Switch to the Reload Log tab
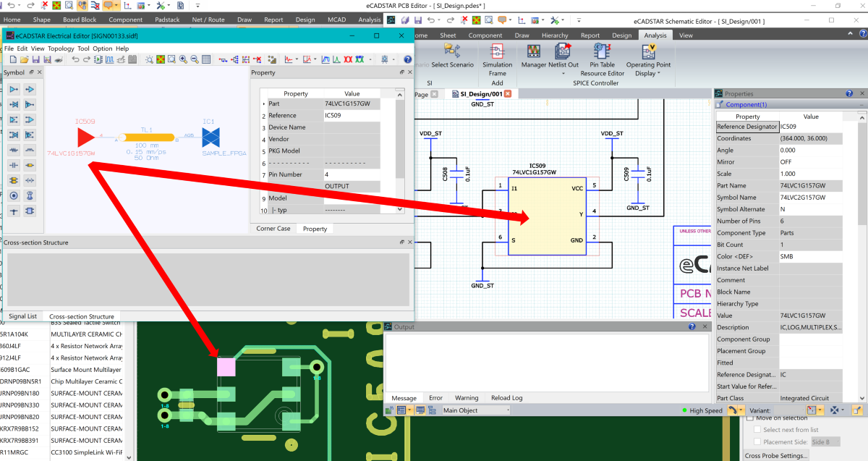Viewport: 868px width, 461px height. click(x=506, y=398)
